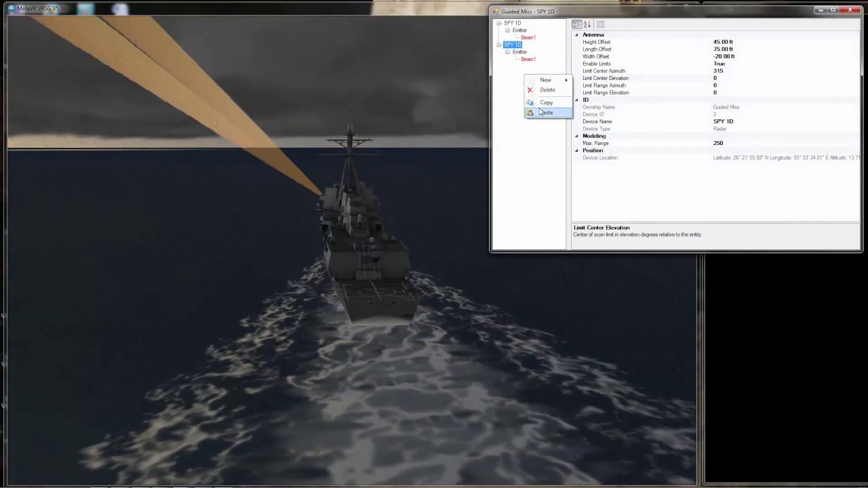Select the Device ID property label
This screenshot has height=488, width=868.
pyautogui.click(x=593, y=115)
